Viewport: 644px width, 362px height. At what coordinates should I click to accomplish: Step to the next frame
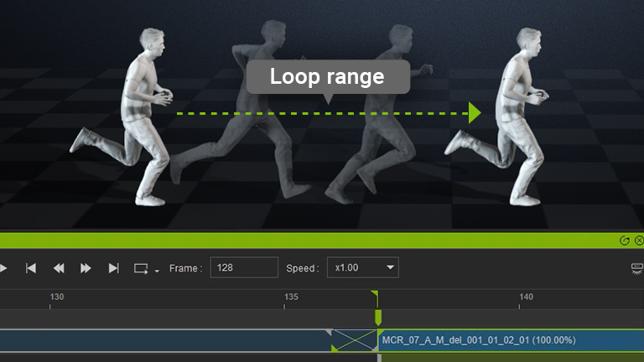click(x=86, y=268)
